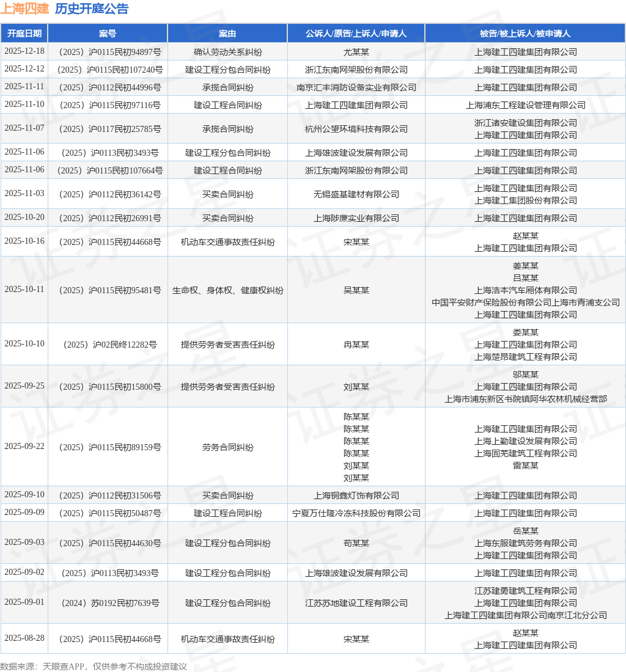Click defendant 上海上勤建设发展有限公司
Image resolution: width=626 pixels, height=672 pixels.
526,441
